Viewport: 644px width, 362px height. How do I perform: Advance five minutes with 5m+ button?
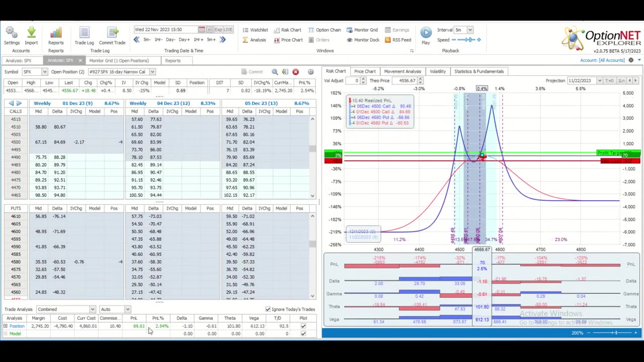pos(211,40)
